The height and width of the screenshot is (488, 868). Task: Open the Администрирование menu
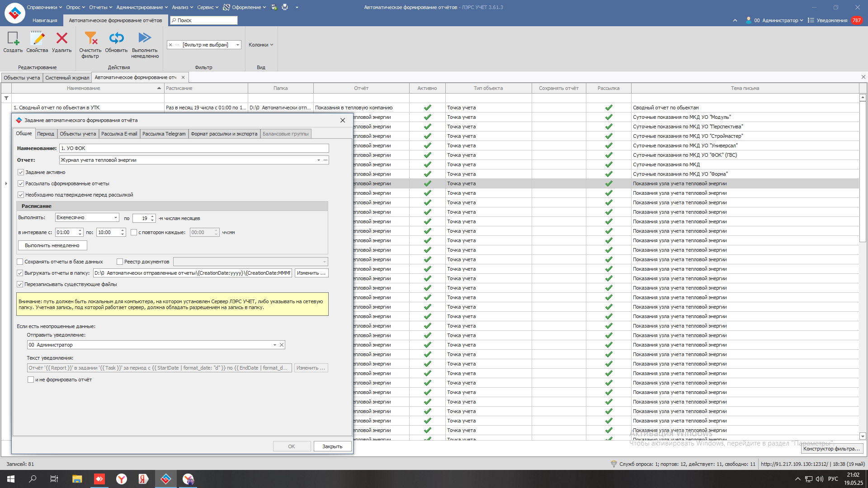coord(142,7)
